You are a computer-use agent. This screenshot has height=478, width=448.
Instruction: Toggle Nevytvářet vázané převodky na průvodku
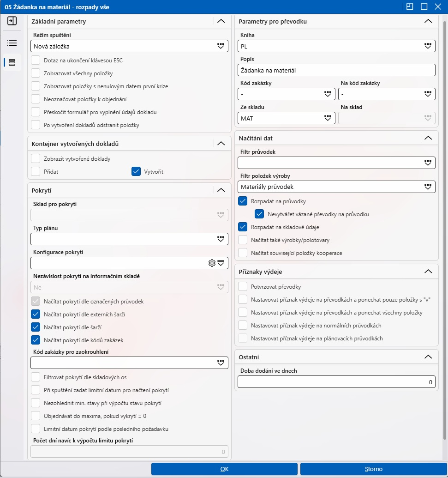tap(259, 214)
